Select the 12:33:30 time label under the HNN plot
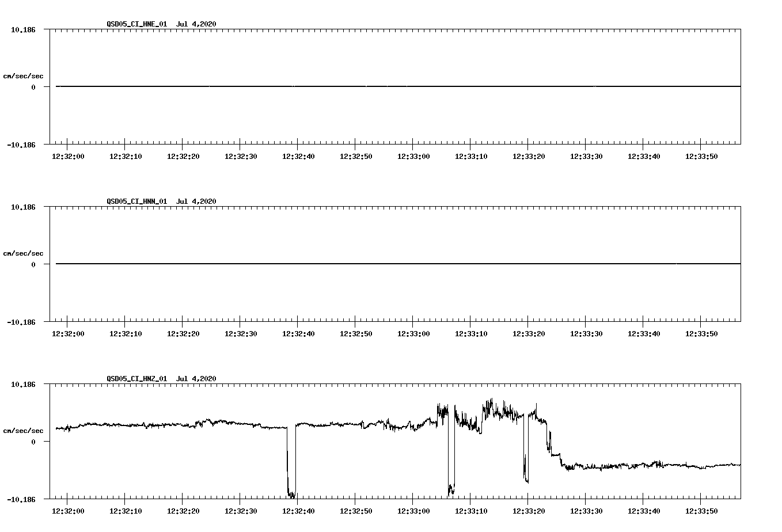 [586, 334]
